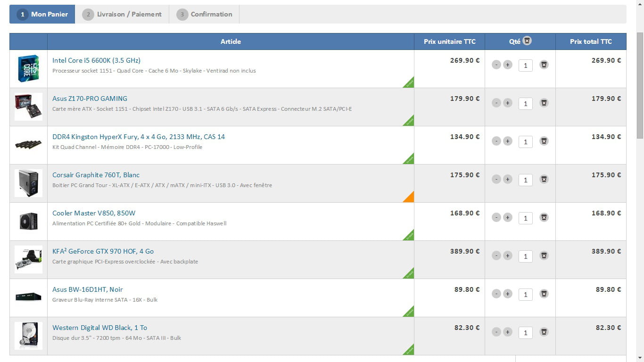
Task: Go to Livraison / Paiement step
Action: click(x=122, y=14)
